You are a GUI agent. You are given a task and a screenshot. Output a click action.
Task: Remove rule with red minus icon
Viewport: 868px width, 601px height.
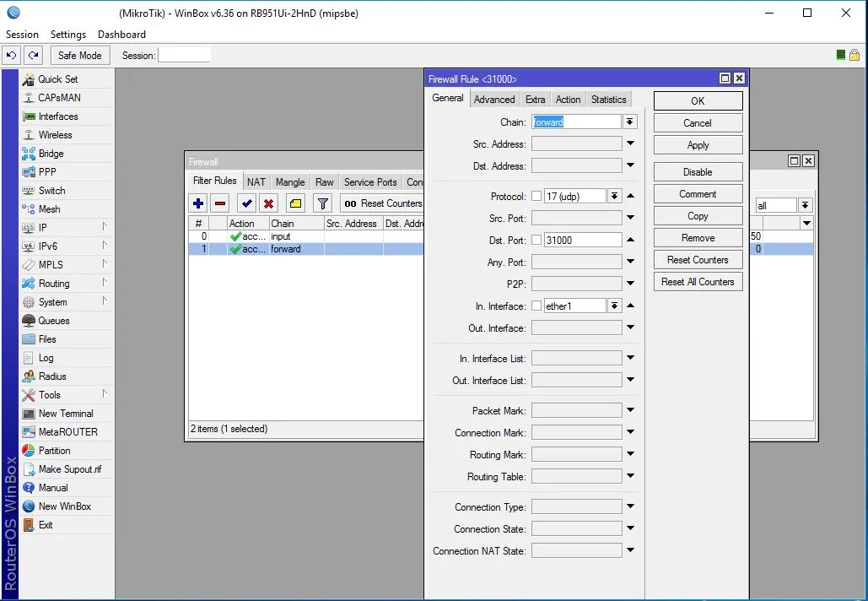click(x=220, y=203)
